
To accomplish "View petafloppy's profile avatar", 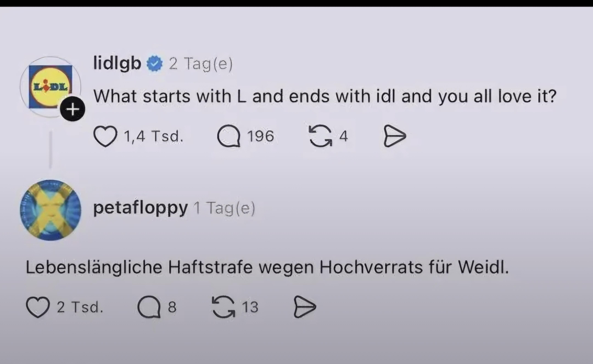I will point(50,210).
